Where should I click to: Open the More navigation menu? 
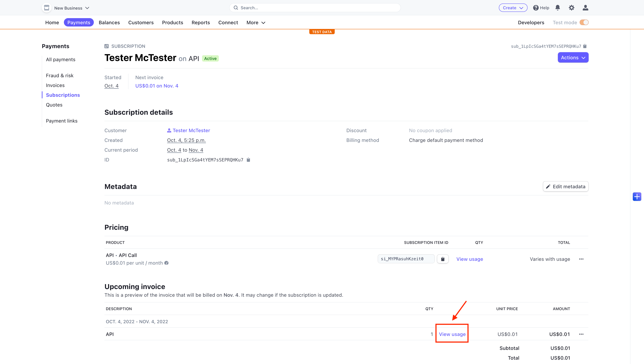256,22
